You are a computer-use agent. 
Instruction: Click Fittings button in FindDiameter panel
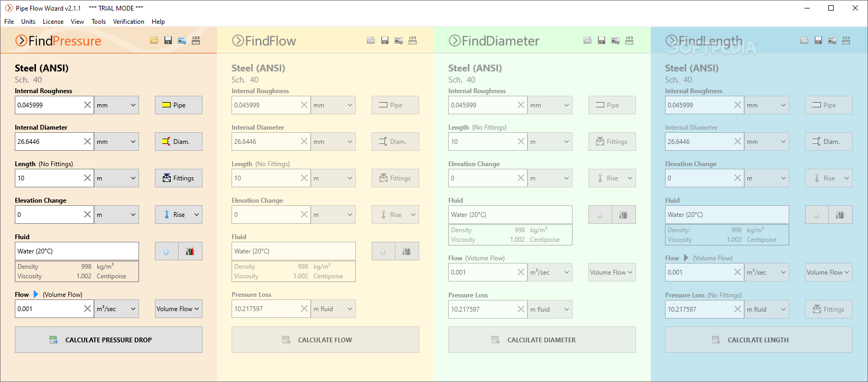612,142
